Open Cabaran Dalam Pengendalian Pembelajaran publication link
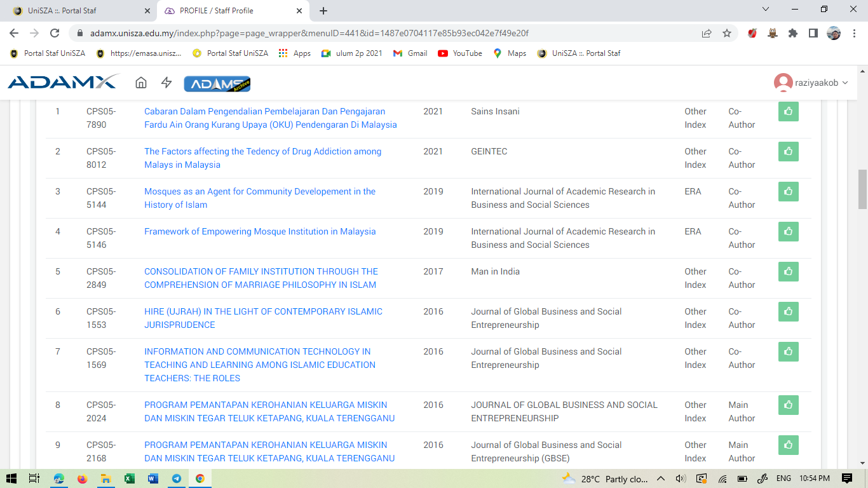This screenshot has height=488, width=868. coord(271,118)
